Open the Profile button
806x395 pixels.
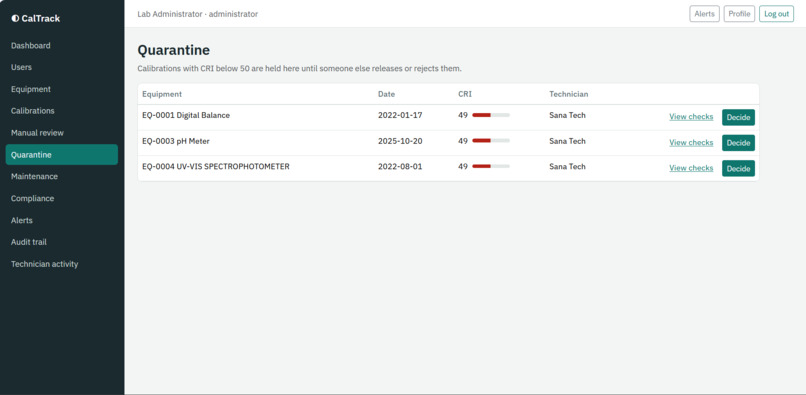coord(739,14)
